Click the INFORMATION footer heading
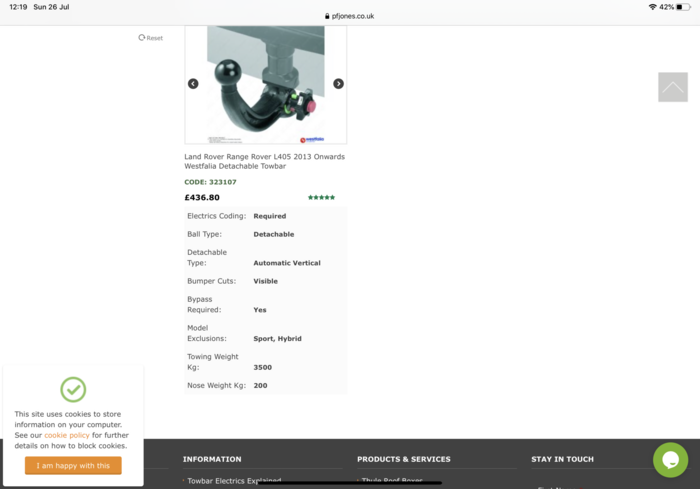Image resolution: width=700 pixels, height=489 pixels. point(212,459)
